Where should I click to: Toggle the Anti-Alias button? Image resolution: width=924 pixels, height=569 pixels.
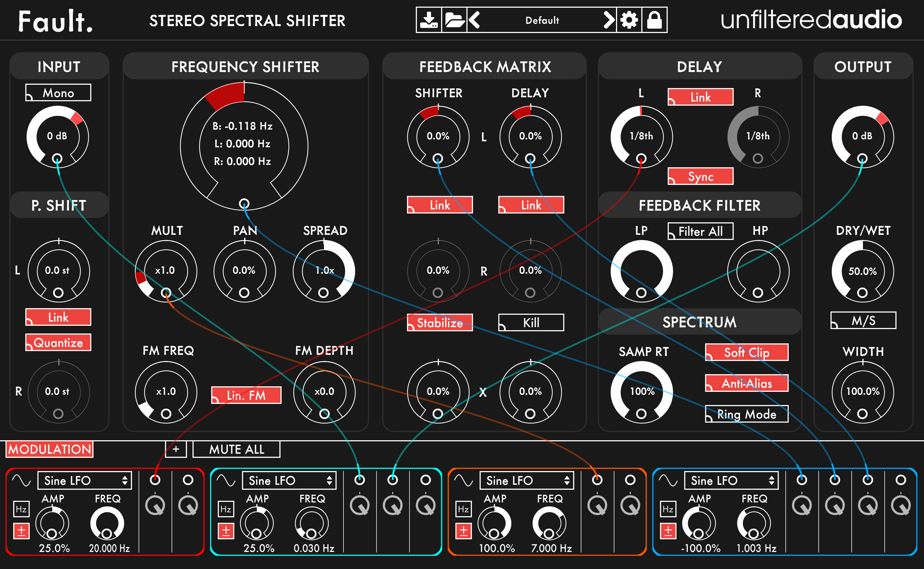(x=747, y=383)
